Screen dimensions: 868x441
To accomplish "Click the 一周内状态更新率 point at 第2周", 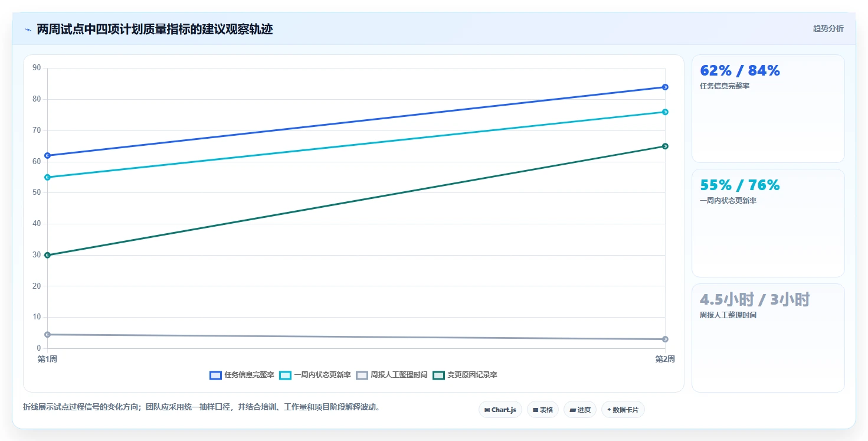I will tap(665, 112).
